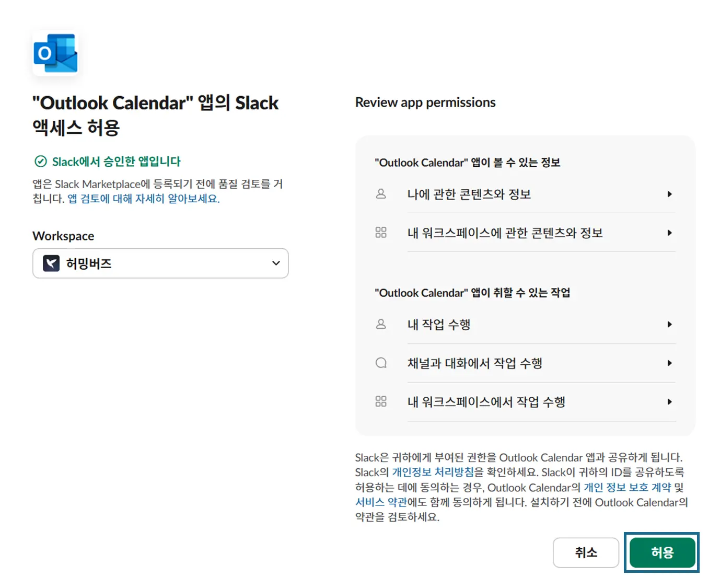720x588 pixels.
Task: Expand 내 워크스페이스에서 작업 수행 arrow
Action: (x=669, y=401)
